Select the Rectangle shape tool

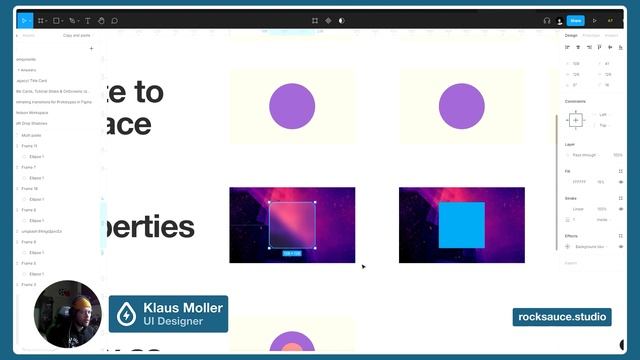coord(56,20)
